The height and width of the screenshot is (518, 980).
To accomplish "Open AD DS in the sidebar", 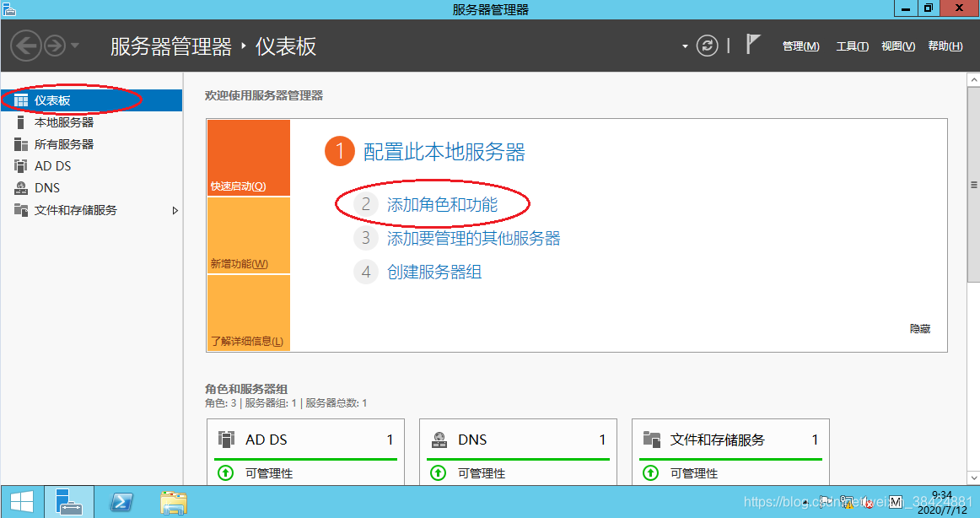I will click(91, 166).
